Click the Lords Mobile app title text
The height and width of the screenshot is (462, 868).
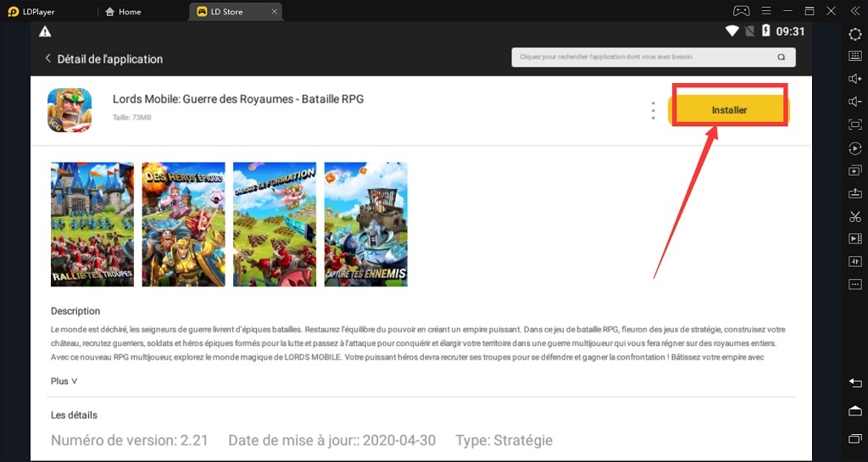(x=238, y=99)
